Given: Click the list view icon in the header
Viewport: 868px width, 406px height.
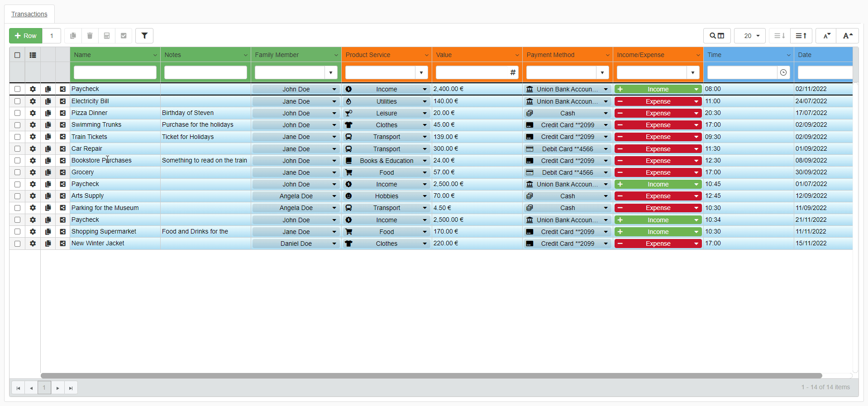Looking at the screenshot, I should click(x=33, y=55).
